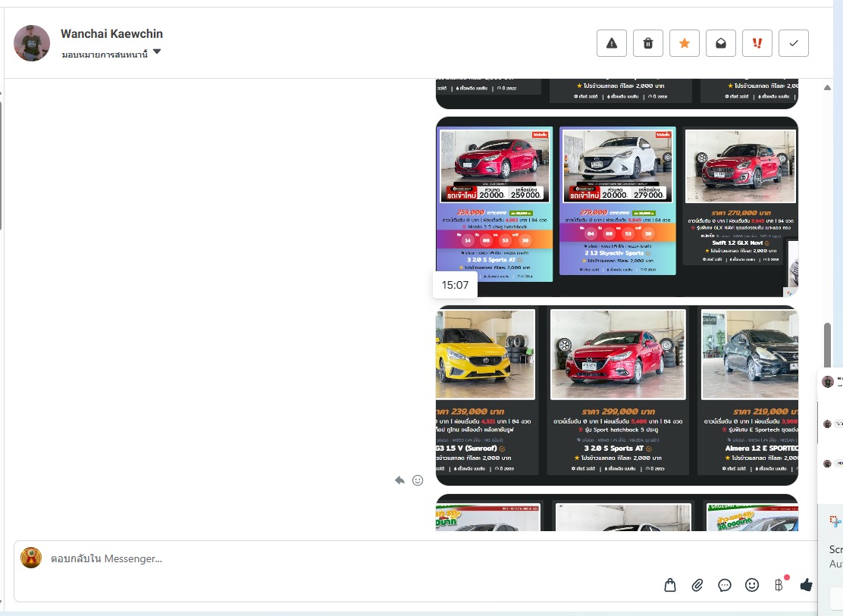This screenshot has height=616, width=843.
Task: Click the "Swift 1.2 GLX Navi" title text
Action: [737, 242]
